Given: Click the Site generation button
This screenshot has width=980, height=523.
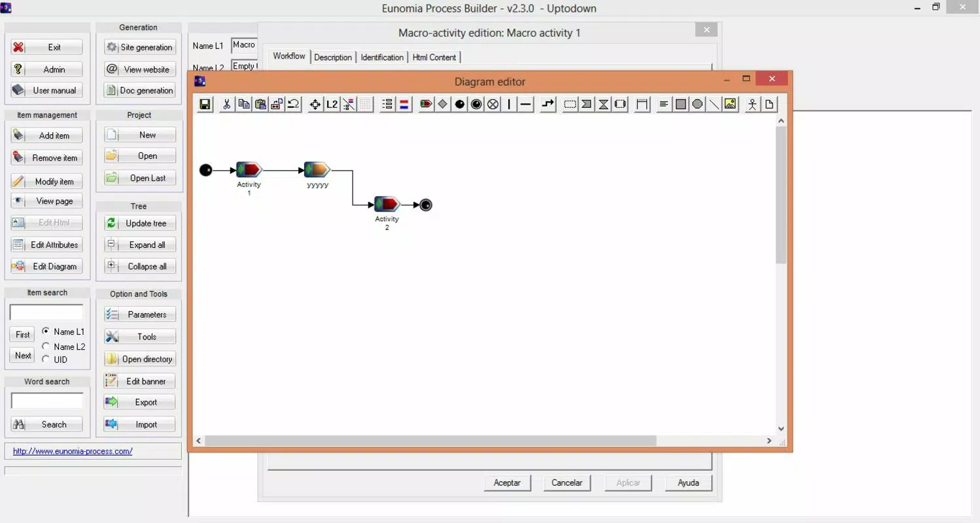Looking at the screenshot, I should click(x=139, y=47).
